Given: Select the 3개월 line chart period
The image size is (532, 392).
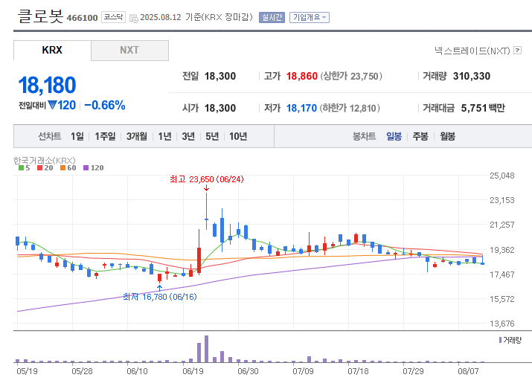Looking at the screenshot, I should click(137, 136).
